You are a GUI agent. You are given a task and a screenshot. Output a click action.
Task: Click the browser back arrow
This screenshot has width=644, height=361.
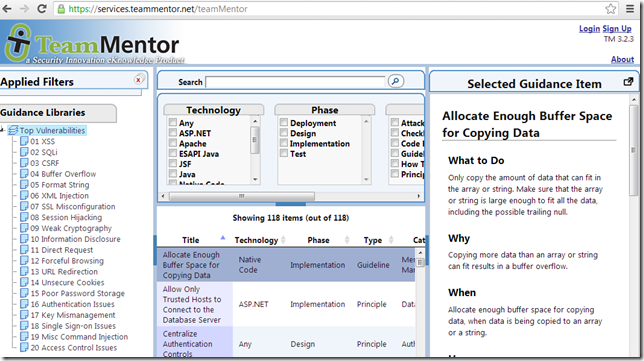[7, 9]
